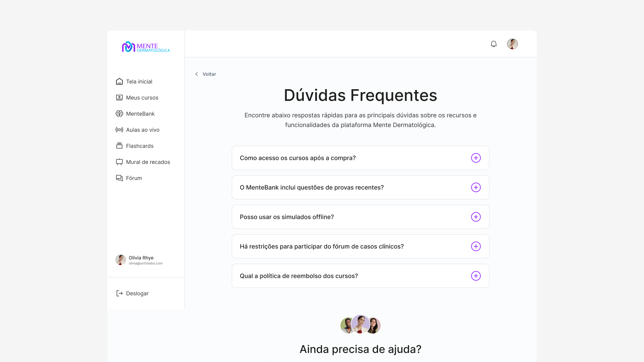Expand the MenteBank provas recentes question
This screenshot has height=362, width=644.
pos(476,187)
